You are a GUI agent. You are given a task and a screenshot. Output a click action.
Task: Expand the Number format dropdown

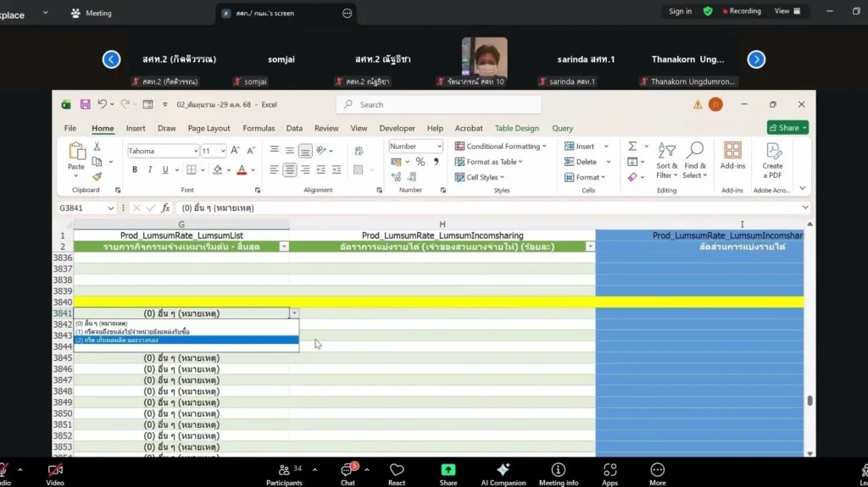(x=438, y=147)
